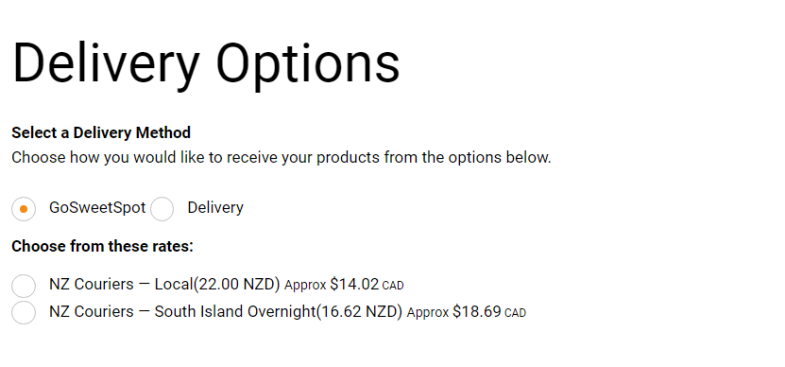Choose the South Island Overnight rate radio

coord(24,312)
